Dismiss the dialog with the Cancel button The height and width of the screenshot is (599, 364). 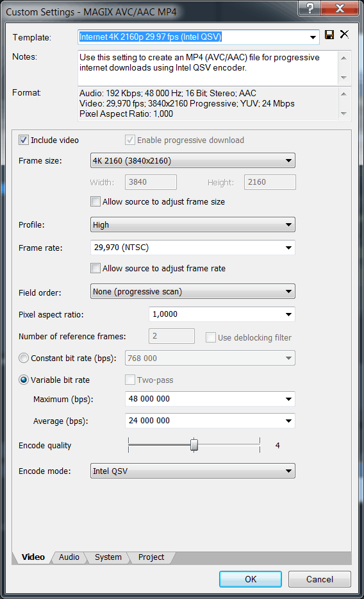coord(319,579)
